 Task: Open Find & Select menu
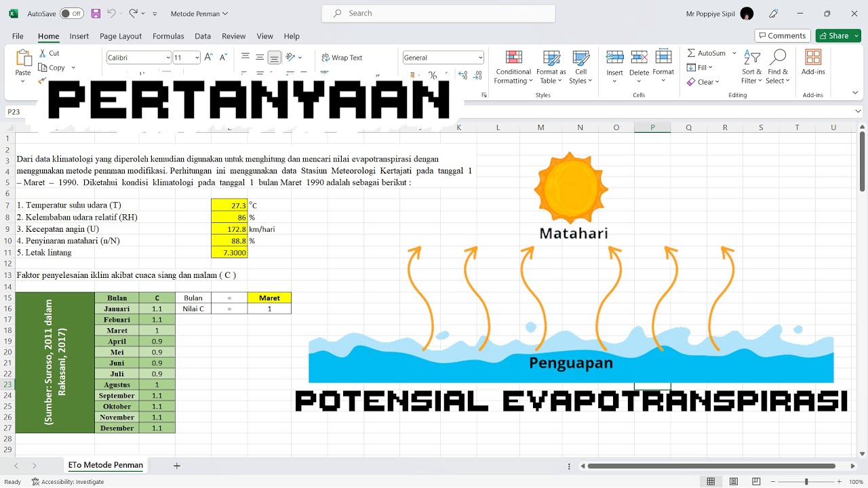tap(778, 67)
